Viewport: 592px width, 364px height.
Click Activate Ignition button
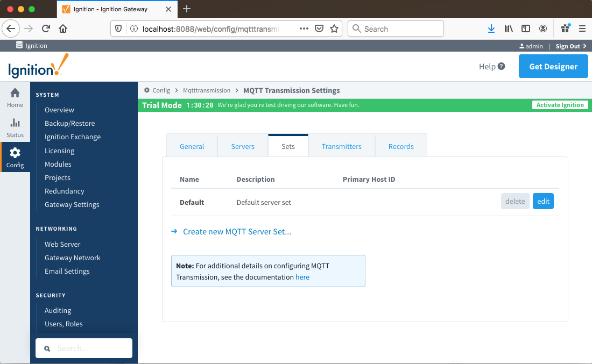coord(560,105)
